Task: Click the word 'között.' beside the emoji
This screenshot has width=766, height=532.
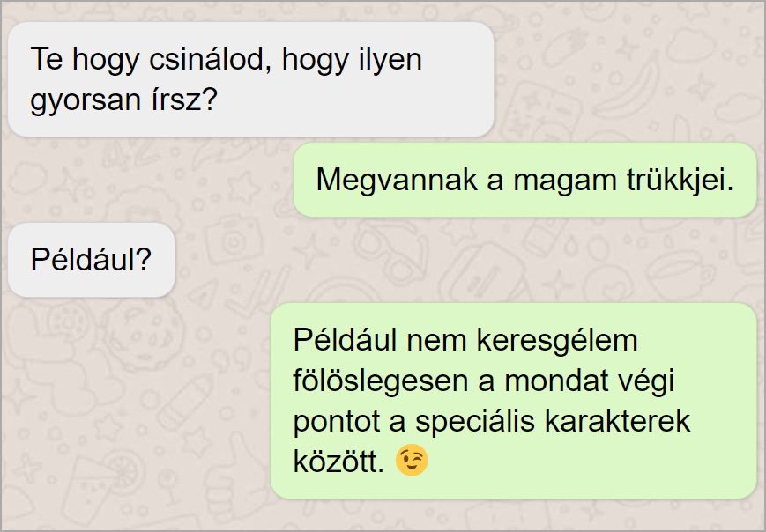Action: pos(338,462)
